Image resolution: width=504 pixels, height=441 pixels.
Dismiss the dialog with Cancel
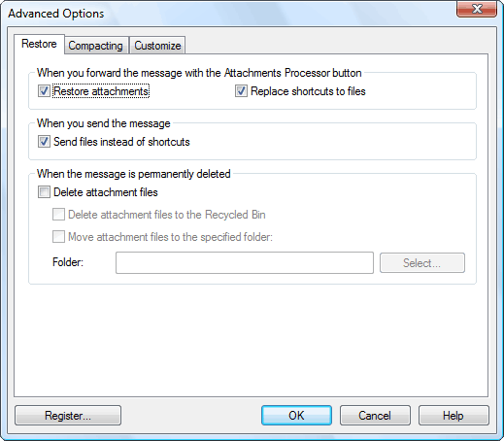tap(375, 416)
